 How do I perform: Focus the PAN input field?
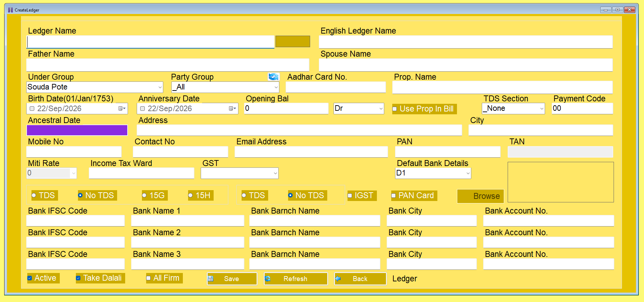coord(448,152)
